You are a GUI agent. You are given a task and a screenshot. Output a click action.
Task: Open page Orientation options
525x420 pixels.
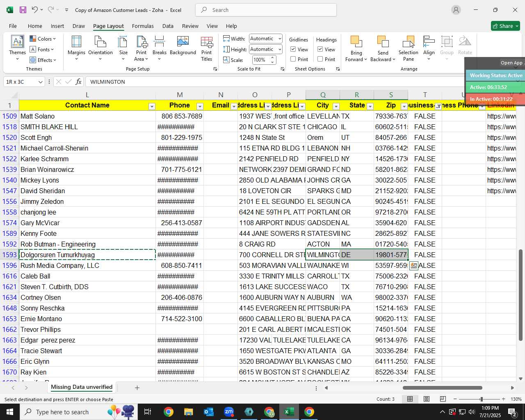point(100,48)
